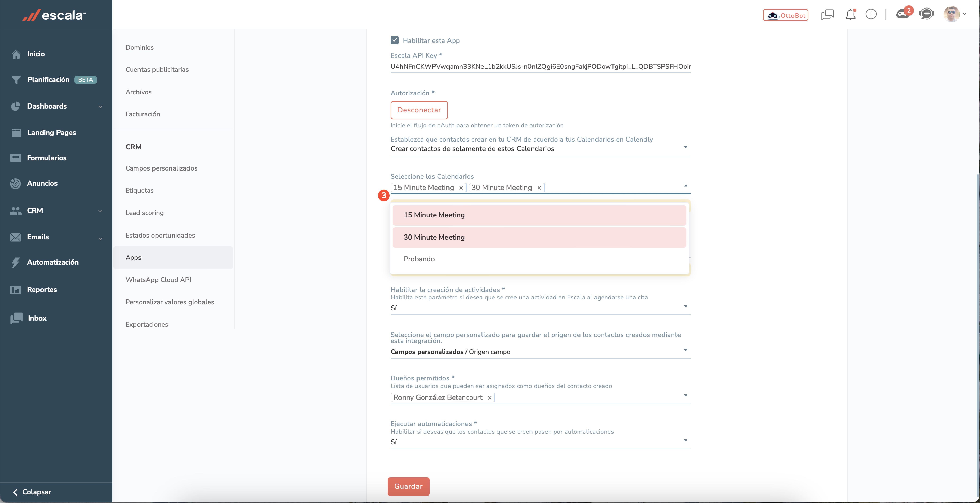Remove Ronny González Betancourt owner tag
Image resolution: width=980 pixels, height=503 pixels.
click(x=489, y=398)
